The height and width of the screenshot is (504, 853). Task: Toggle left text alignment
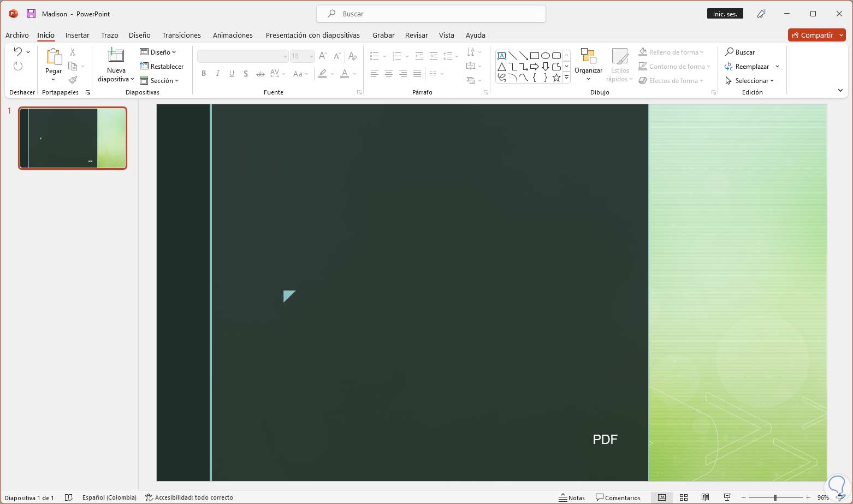(375, 74)
